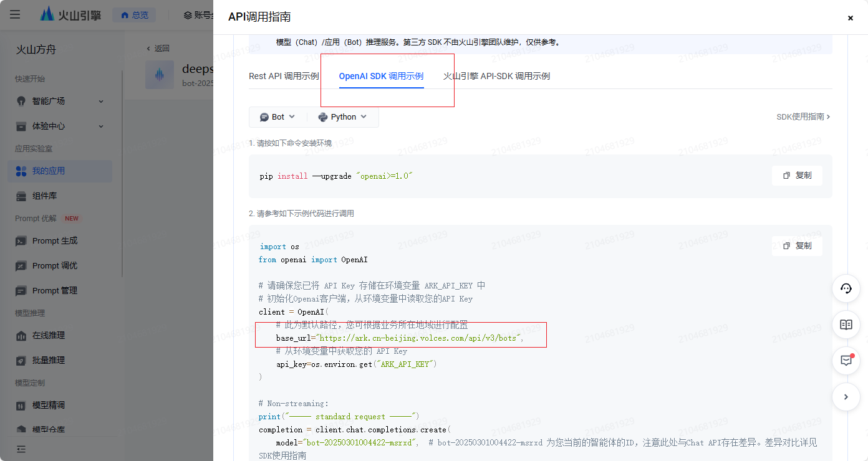Click the 模型仓库 sidebar icon
The height and width of the screenshot is (461, 868).
click(x=21, y=429)
